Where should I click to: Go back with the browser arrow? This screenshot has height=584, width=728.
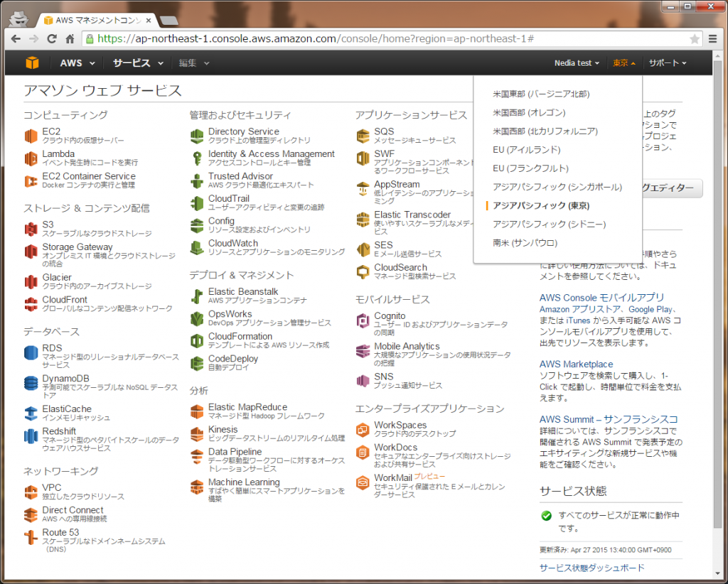coord(16,39)
